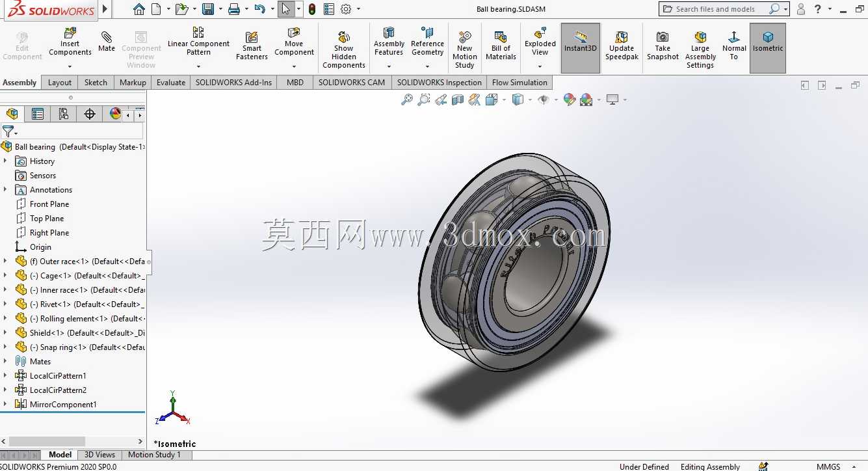868x471 pixels.
Task: Open Reference Geometry tool
Action: point(427,42)
